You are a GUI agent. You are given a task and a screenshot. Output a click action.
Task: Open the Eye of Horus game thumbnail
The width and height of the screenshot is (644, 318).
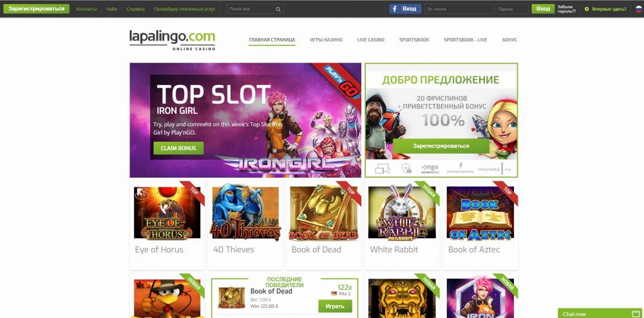[167, 212]
